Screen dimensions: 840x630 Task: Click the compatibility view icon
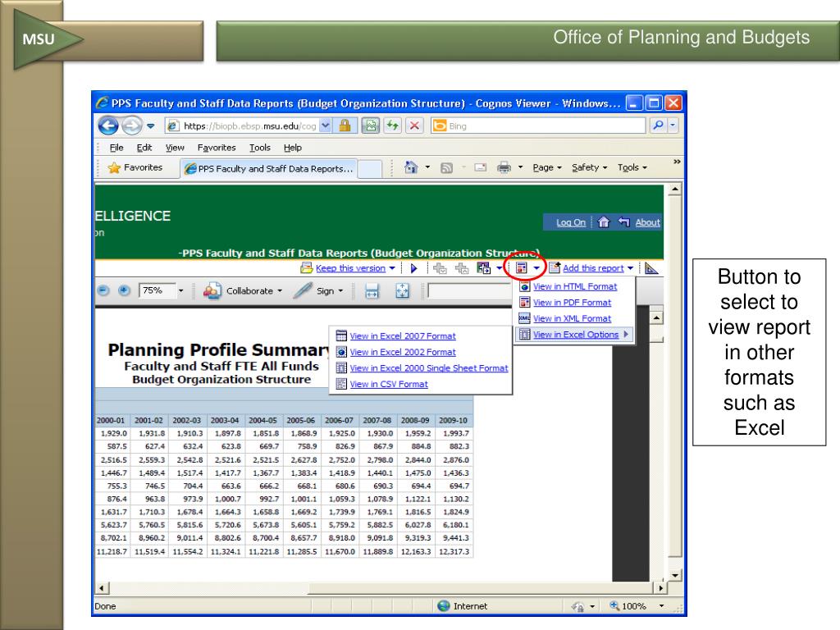coord(370,126)
